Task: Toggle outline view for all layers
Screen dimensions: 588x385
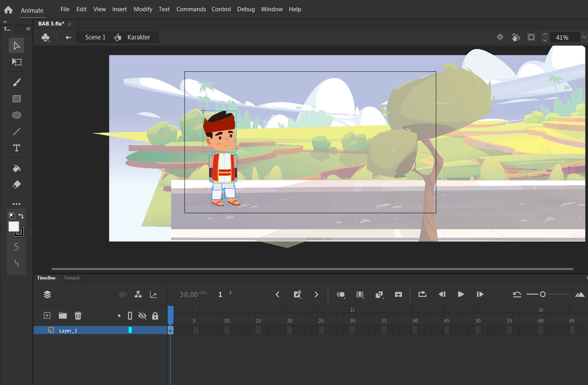Action: point(130,316)
